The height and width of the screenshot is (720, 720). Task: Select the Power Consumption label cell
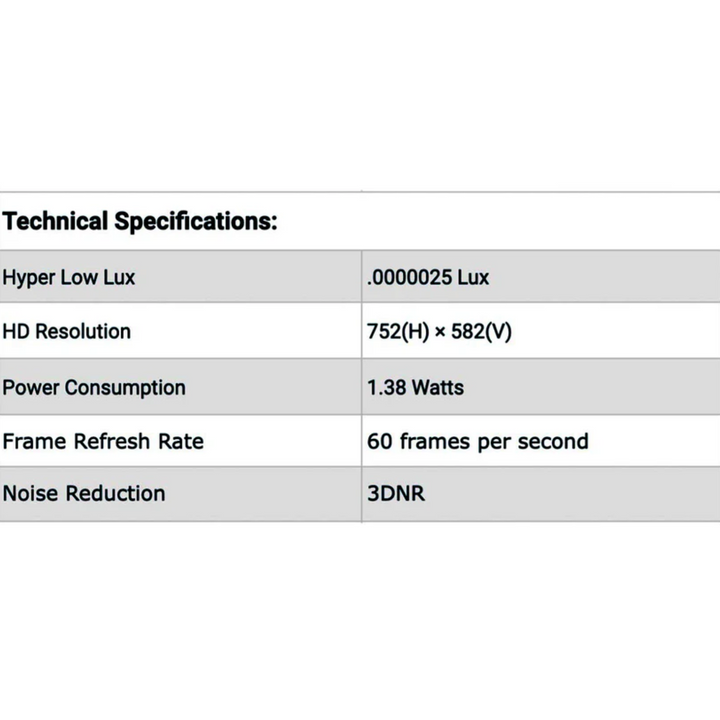click(94, 387)
